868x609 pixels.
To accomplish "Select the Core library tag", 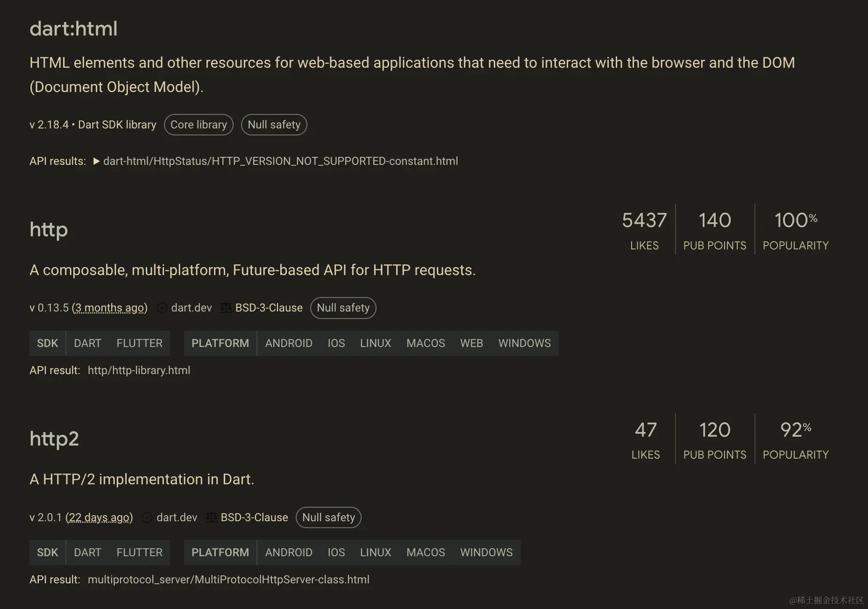I will click(x=199, y=125).
